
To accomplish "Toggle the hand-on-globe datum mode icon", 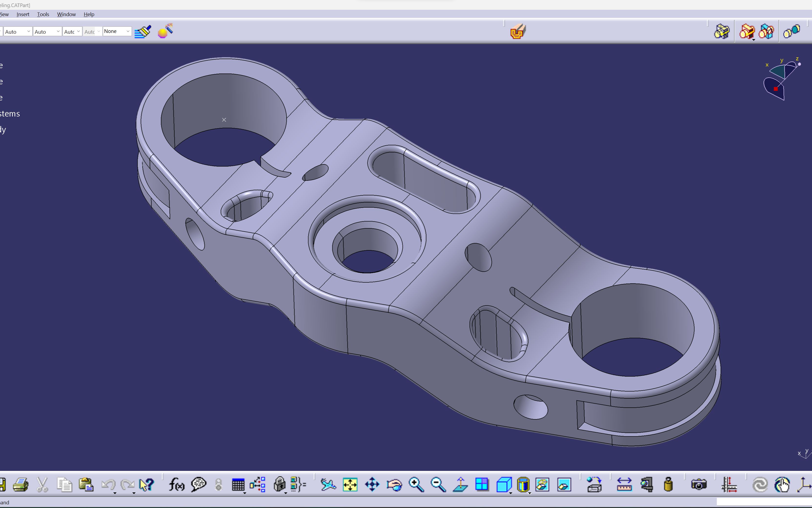I will coord(782,485).
